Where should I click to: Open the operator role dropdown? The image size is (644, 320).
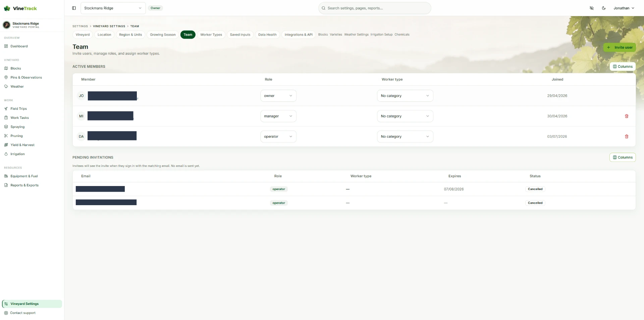(x=278, y=137)
